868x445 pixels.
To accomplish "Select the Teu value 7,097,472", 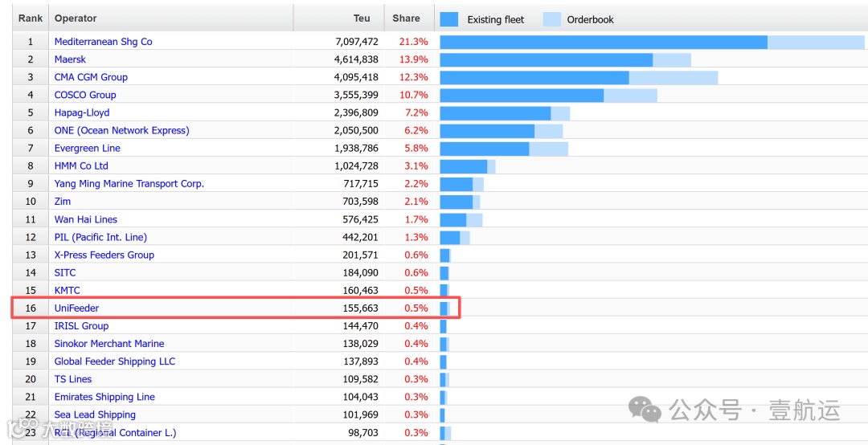I will 357,42.
